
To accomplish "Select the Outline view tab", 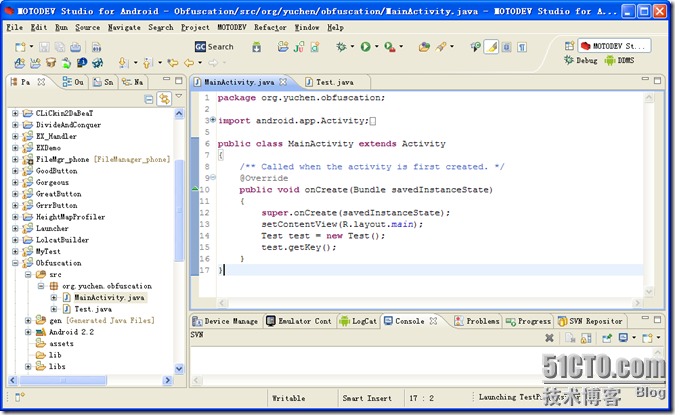I will (x=73, y=82).
